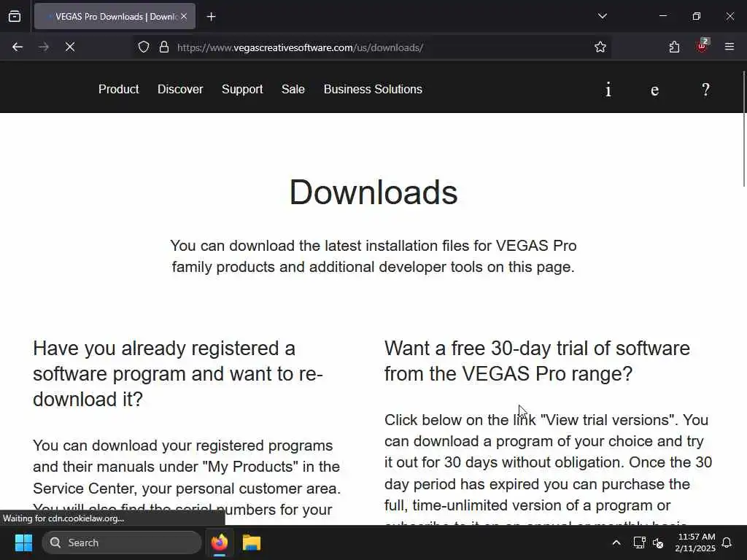The image size is (747, 560).
Task: Click heading 'Have you already registered'
Action: pyautogui.click(x=178, y=374)
